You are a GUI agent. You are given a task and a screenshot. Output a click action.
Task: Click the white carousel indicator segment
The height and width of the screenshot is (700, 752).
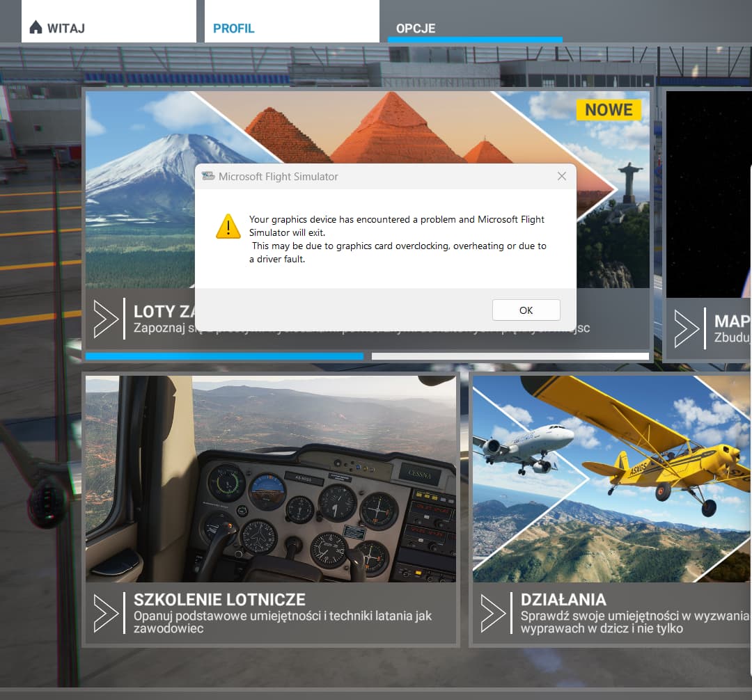[x=510, y=356]
